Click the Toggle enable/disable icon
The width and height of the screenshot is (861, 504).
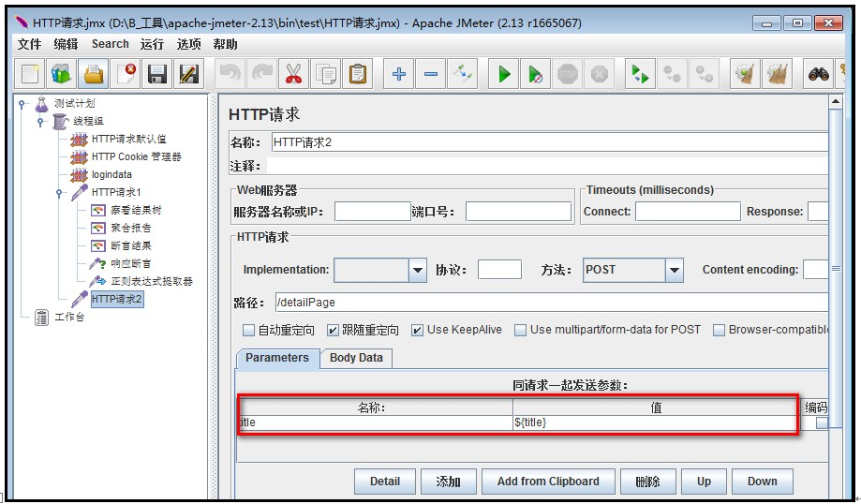coord(463,74)
